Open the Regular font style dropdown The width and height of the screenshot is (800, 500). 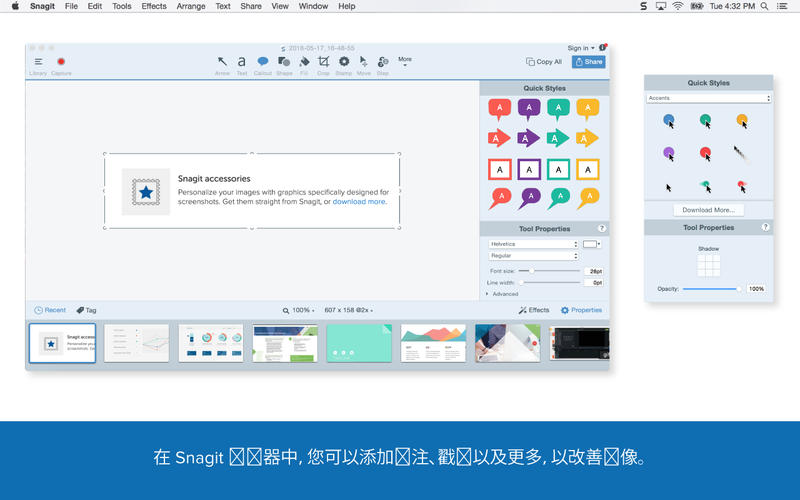point(533,256)
